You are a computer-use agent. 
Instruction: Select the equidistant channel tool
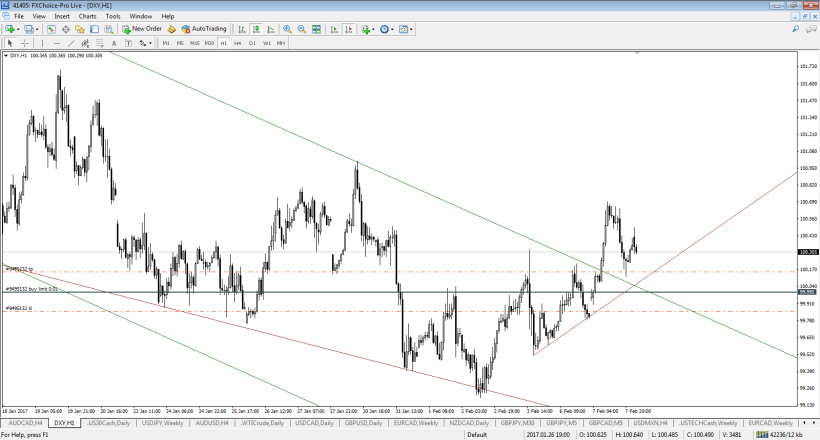click(x=85, y=43)
